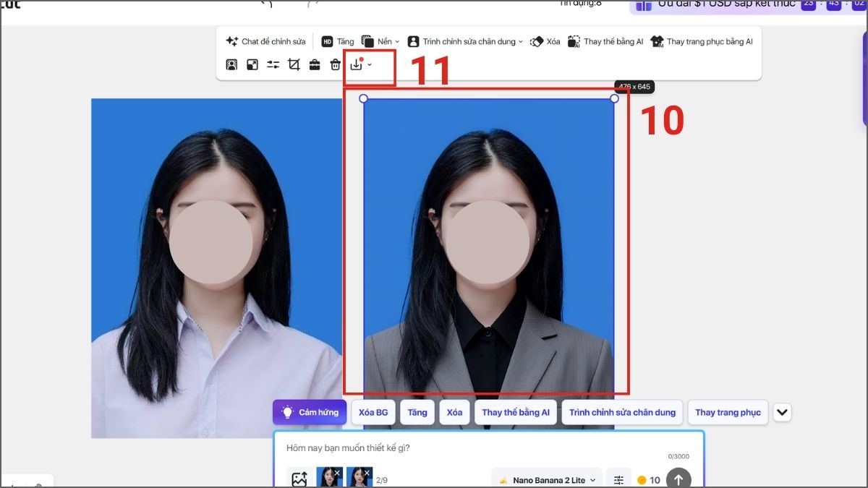Screen dimensions: 868x488
Task: Click the "Trình chỉnh sửa chân dung" suggestion chip
Action: coord(622,412)
